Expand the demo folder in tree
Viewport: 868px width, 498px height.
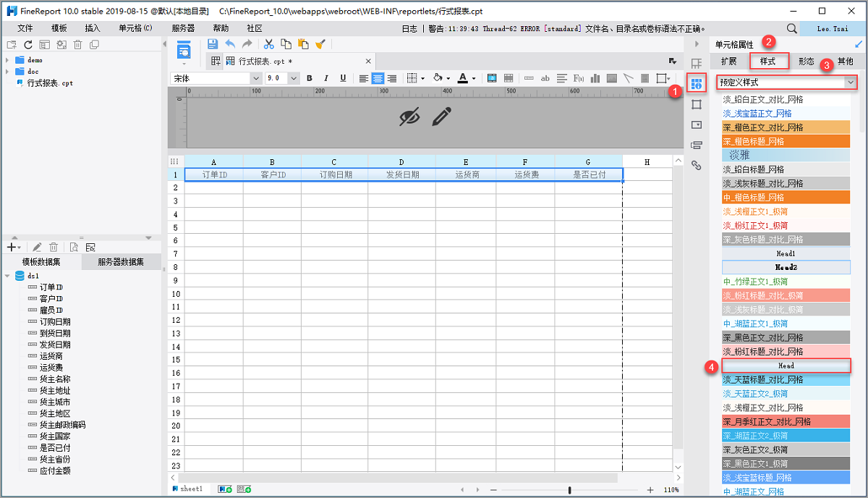(x=7, y=60)
